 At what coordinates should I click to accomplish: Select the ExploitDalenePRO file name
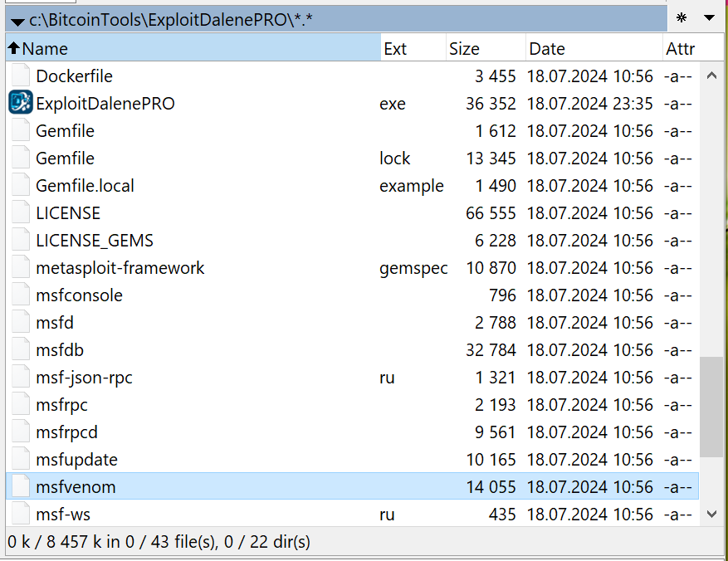tap(105, 103)
